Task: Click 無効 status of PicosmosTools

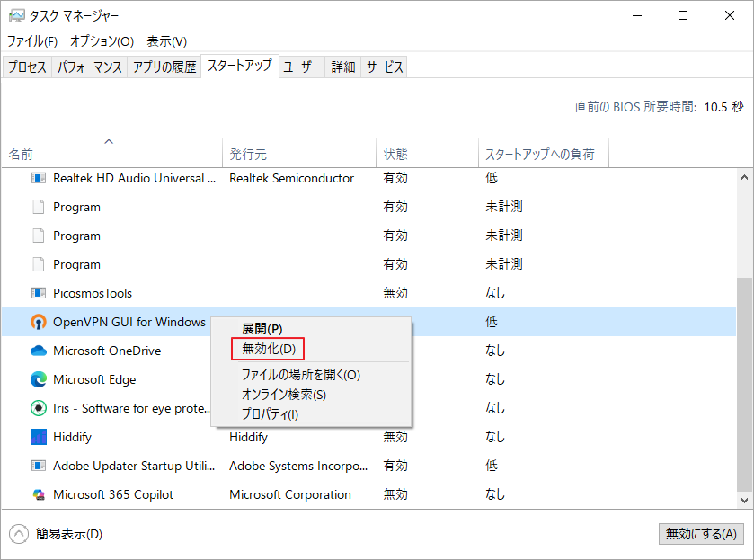Action: pyautogui.click(x=395, y=293)
